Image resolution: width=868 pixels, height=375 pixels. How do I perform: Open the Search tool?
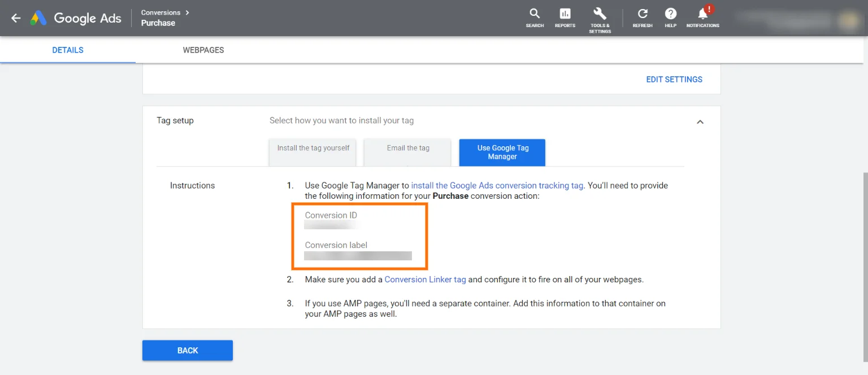535,18
